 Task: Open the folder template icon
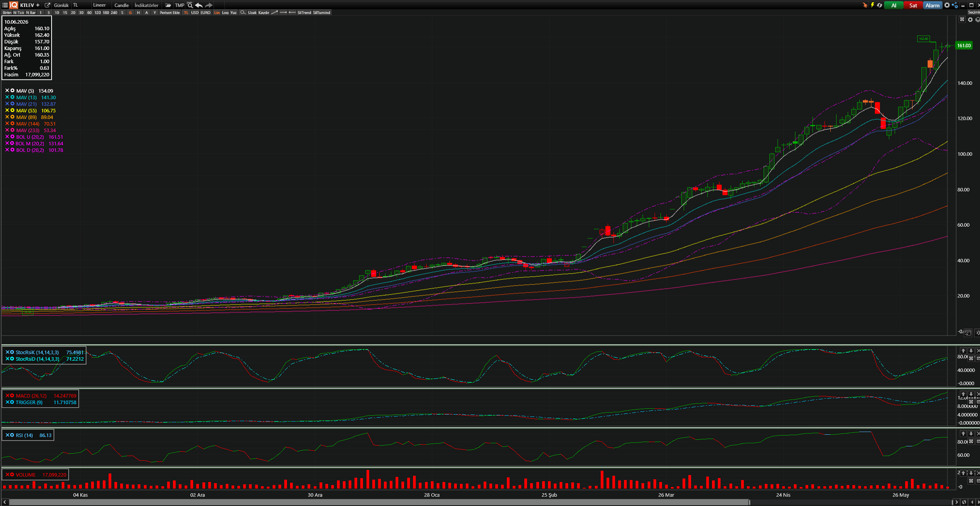click(168, 5)
